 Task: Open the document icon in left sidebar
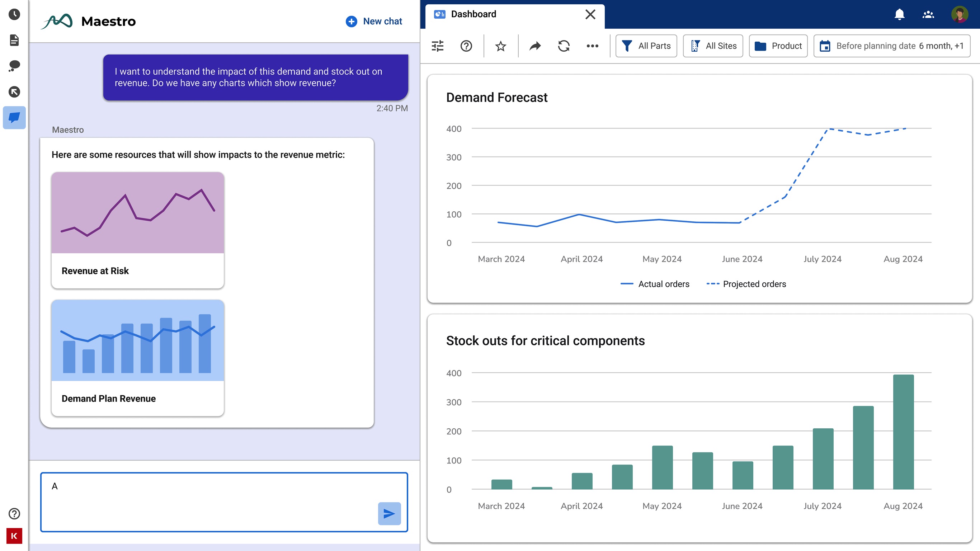[x=14, y=40]
